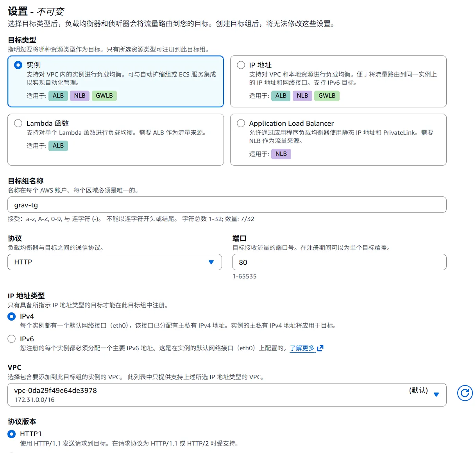Click the external link icon after 了解更多

(320, 348)
